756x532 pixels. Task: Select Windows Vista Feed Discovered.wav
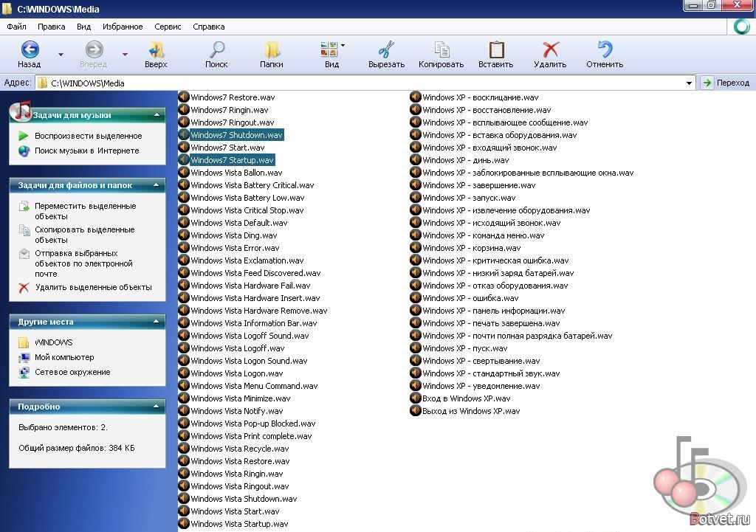(x=255, y=273)
